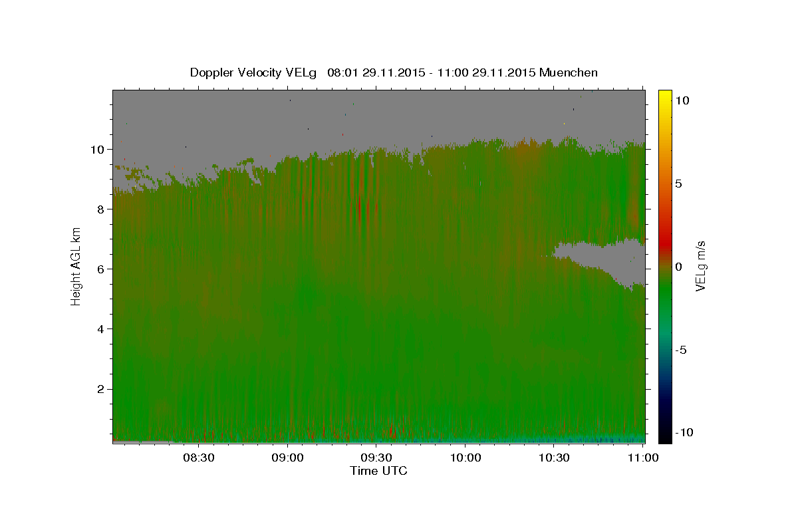Click the 09:00 time tick label
This screenshot has width=798, height=532.
pos(287,458)
